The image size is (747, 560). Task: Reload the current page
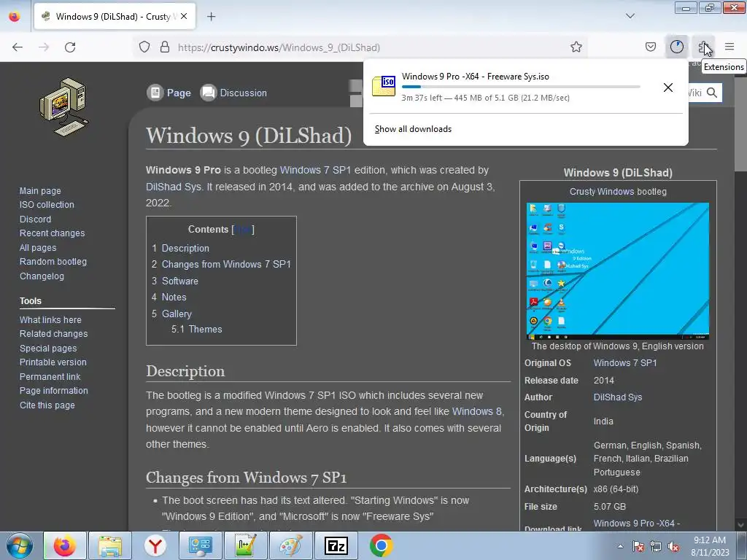pyautogui.click(x=70, y=47)
